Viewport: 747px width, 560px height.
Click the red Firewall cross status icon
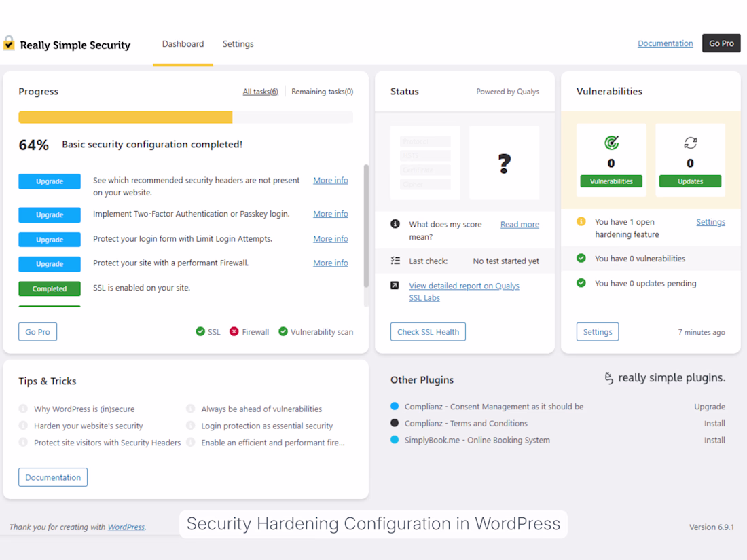(x=234, y=332)
